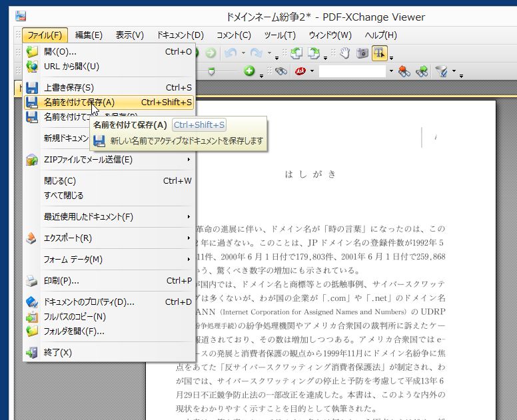The height and width of the screenshot is (420, 517).
Task: Click the Open folder icon
Action: coord(32,52)
